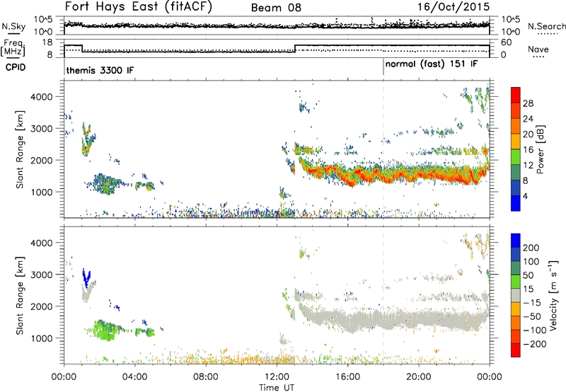Click the '12:00' time axis label
Viewport: 566px width, 392px height.
click(277, 377)
